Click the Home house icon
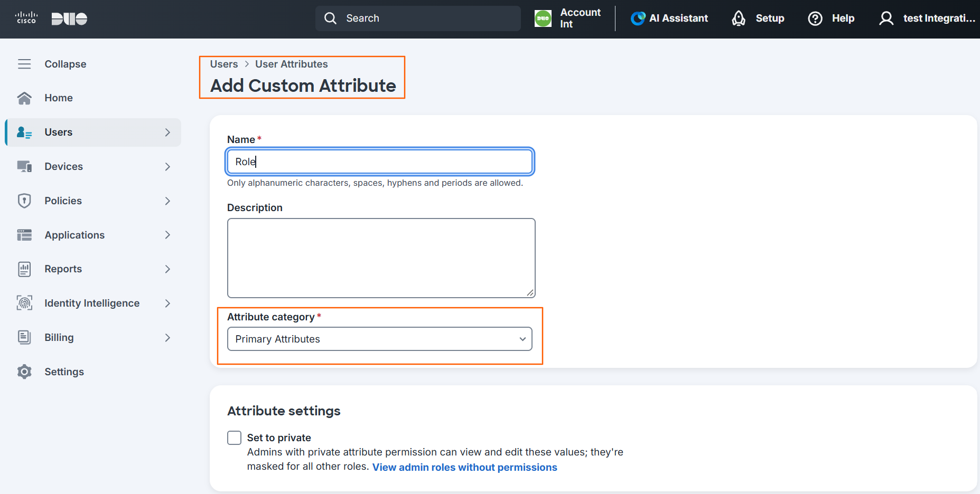The height and width of the screenshot is (494, 980). click(x=24, y=98)
